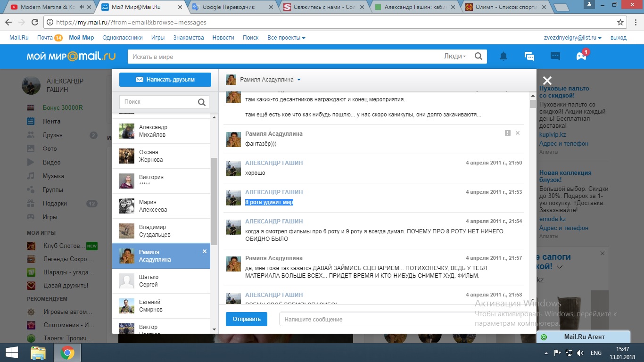Viewport: 644px width, 362px height.
Task: Open Новости in the top navigation
Action: 223,38
